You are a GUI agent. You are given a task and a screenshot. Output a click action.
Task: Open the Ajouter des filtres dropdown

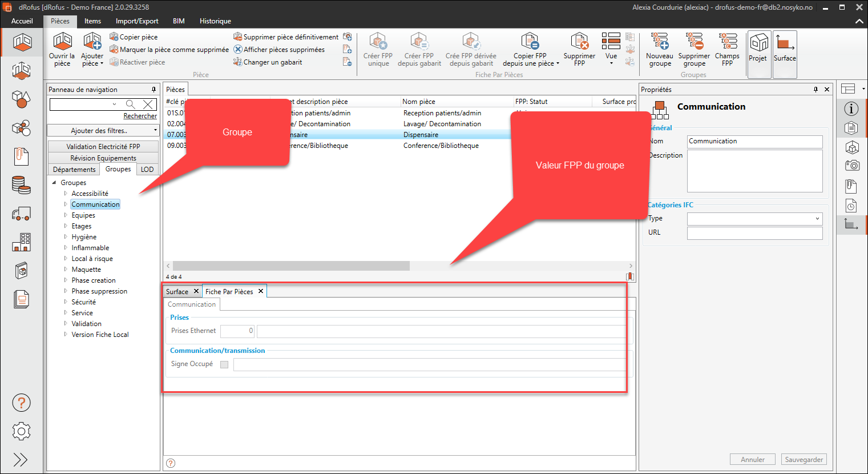pyautogui.click(x=103, y=131)
